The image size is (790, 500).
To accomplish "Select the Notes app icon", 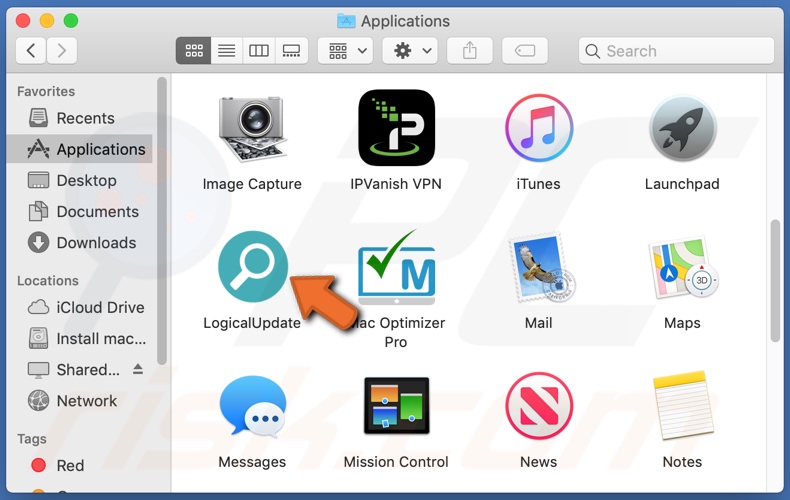I will (683, 406).
